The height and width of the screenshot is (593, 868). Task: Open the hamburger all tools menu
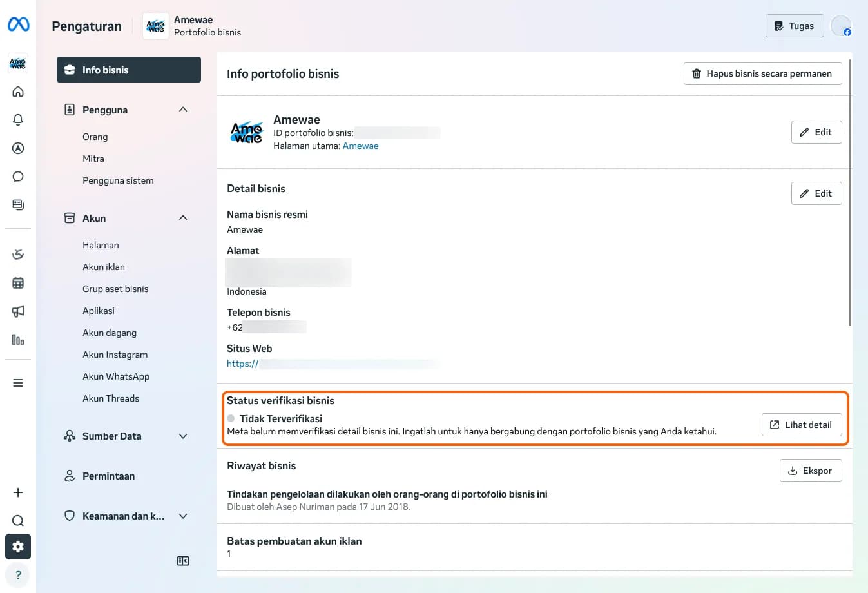click(18, 383)
